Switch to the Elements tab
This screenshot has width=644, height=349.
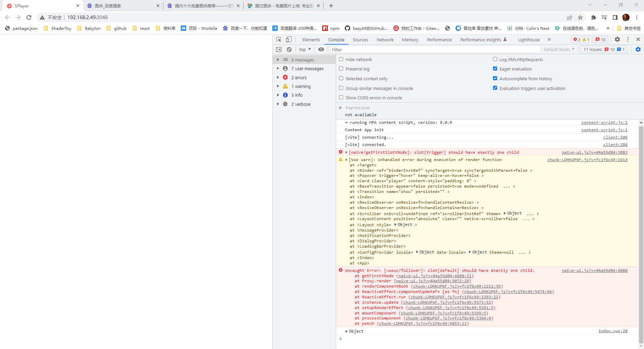coord(311,40)
